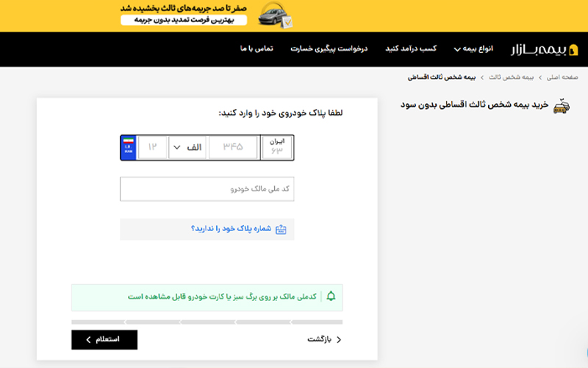Screen dimensions: 588x368
Task: Click the owner national code notice text
Action: click(222, 297)
